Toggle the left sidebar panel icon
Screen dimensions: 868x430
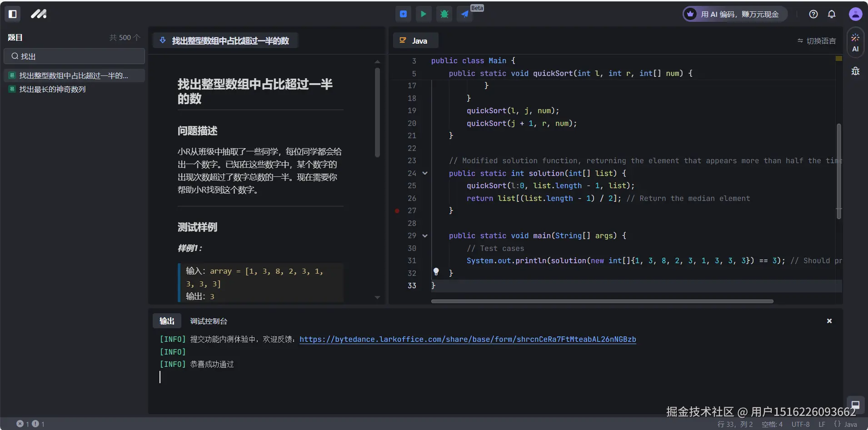click(x=13, y=14)
